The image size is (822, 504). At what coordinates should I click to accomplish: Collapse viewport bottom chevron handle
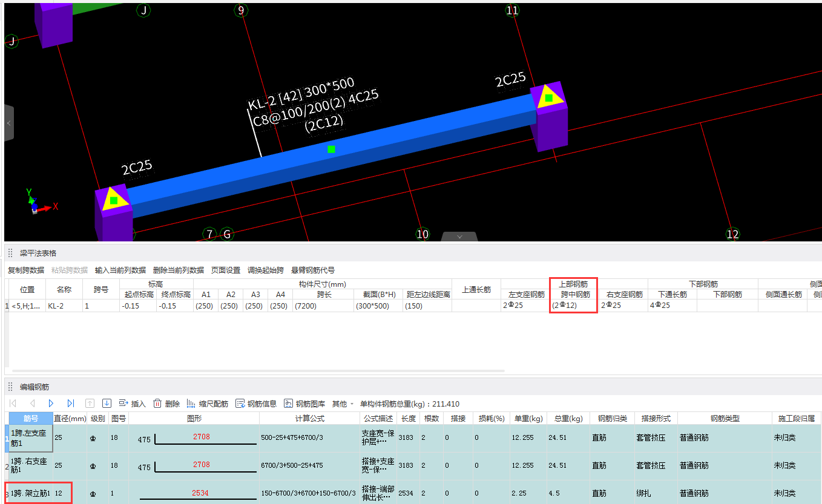pos(459,237)
